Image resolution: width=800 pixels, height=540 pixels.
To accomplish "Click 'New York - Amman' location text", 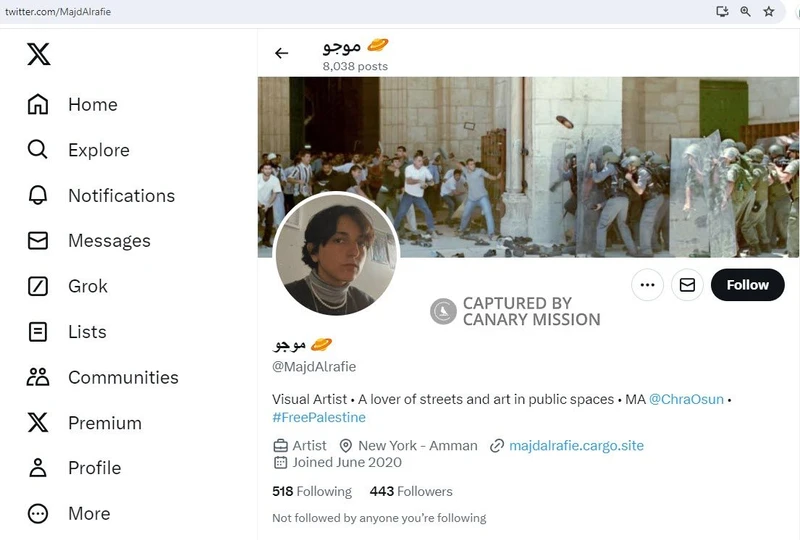I will tap(418, 446).
